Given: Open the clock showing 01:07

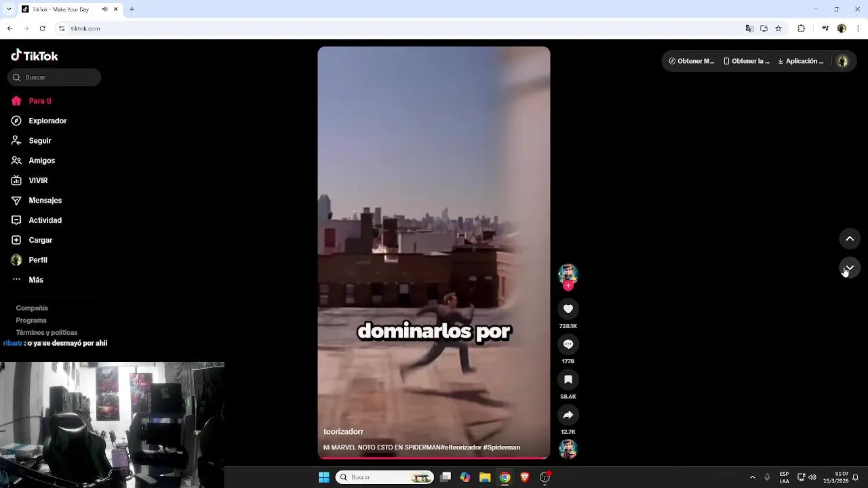Looking at the screenshot, I should click(836, 477).
